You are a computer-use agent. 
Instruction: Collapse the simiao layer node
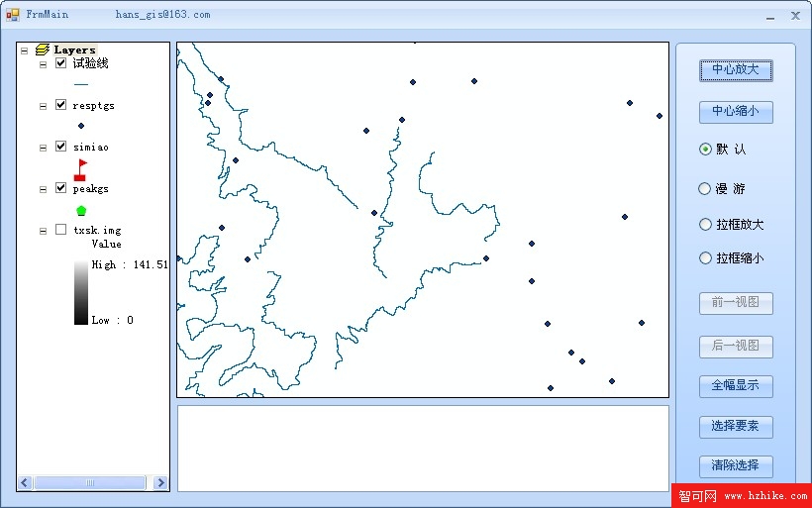[43, 148]
